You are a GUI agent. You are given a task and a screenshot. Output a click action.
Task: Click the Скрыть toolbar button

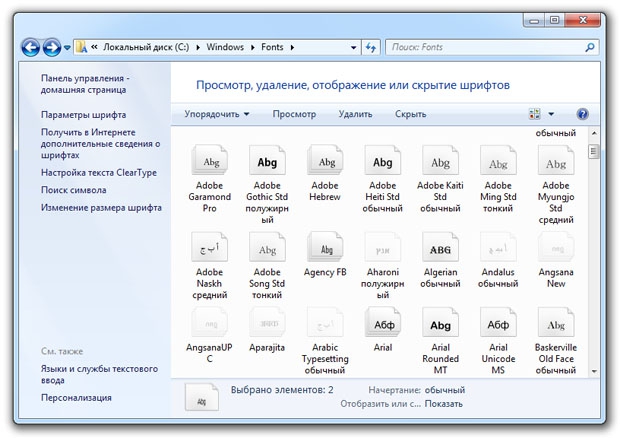coord(410,114)
